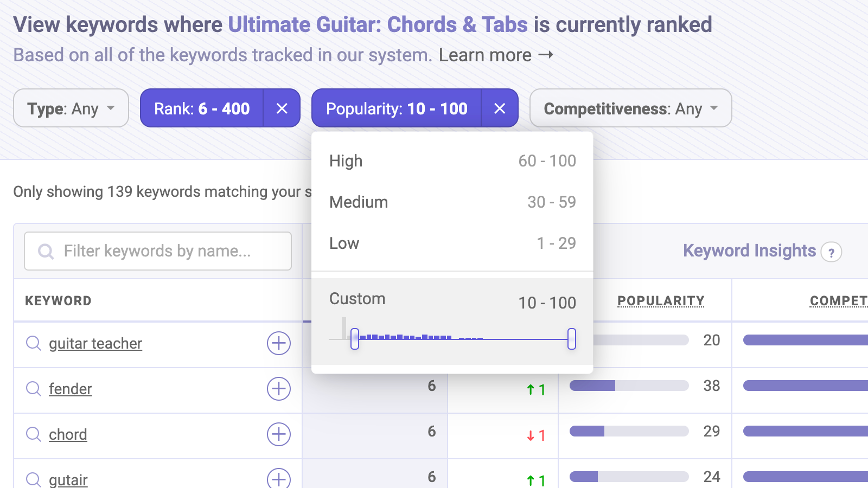
Task: Open the Rank: 6 - 400 filter
Action: click(202, 108)
